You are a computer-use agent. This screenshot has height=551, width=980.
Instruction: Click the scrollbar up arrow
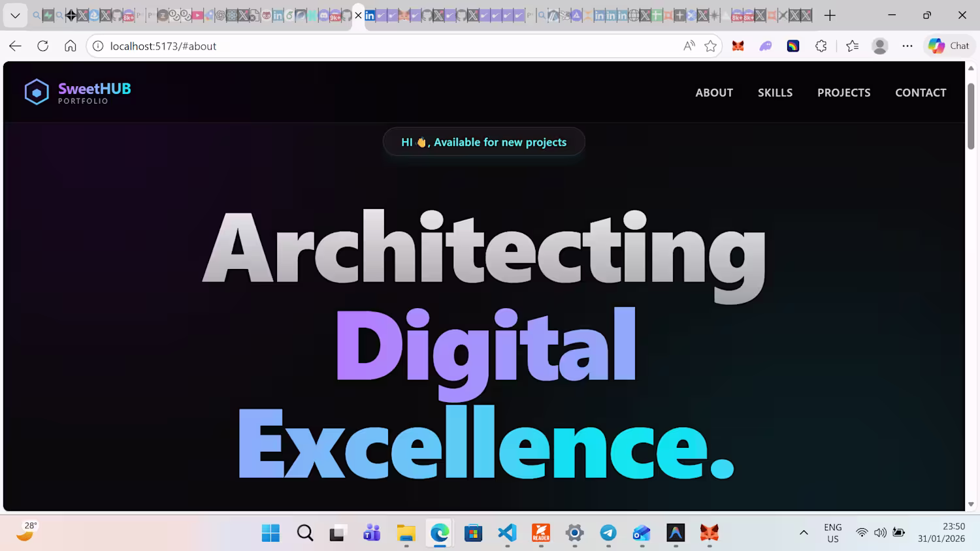click(971, 68)
